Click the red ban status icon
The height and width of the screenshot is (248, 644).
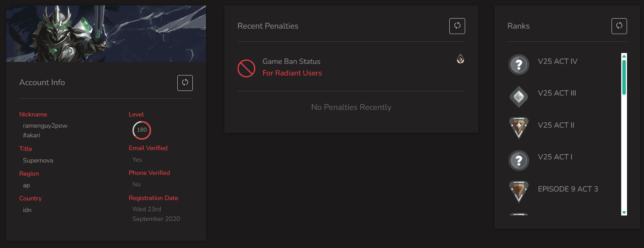pyautogui.click(x=246, y=68)
